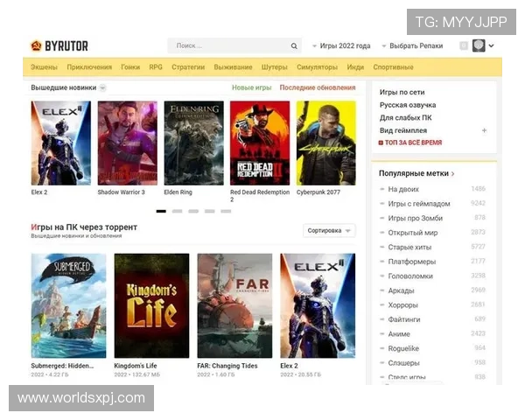This screenshot has width=525, height=420.
Task: Open the Игры про Зомби tag
Action: pos(415,219)
